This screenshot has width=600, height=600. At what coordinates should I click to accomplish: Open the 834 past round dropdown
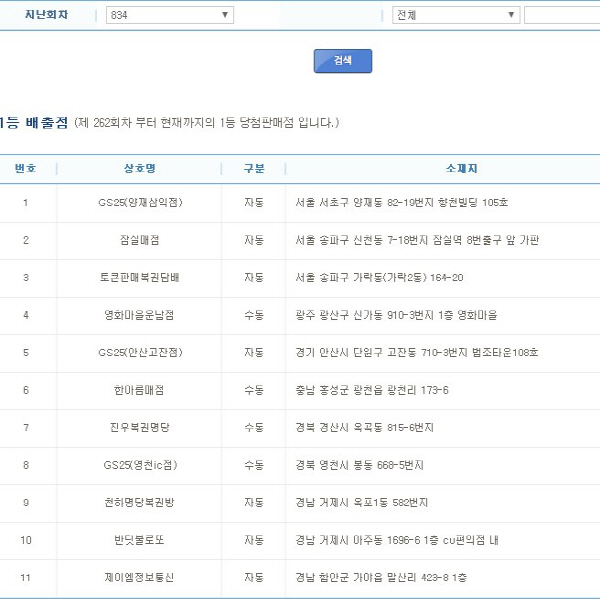[x=170, y=15]
